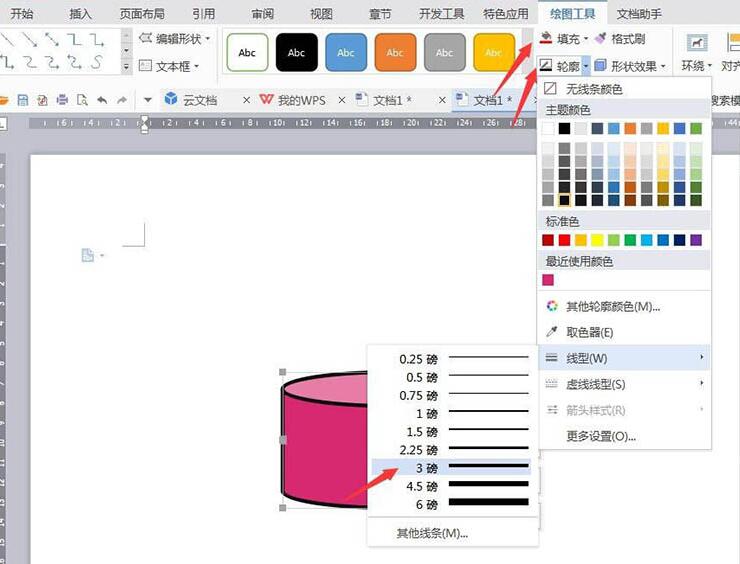Click the redo arrow icon
This screenshot has width=740, height=564.
122,100
